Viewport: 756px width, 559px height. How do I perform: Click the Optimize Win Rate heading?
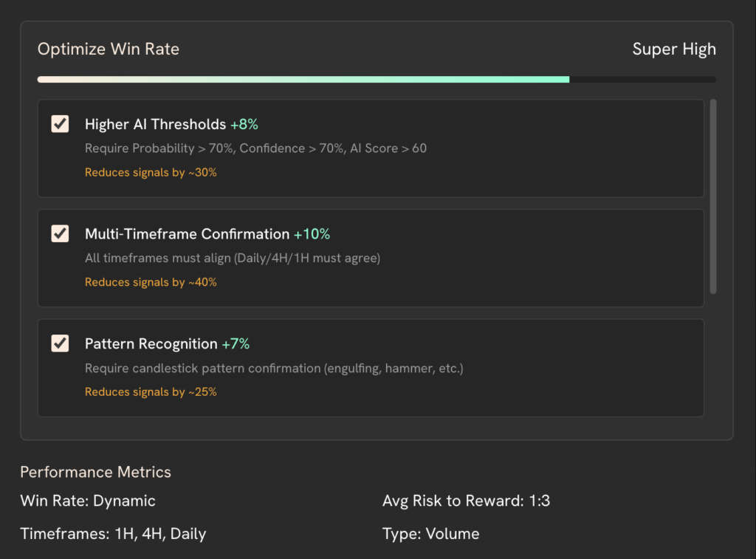(x=109, y=49)
